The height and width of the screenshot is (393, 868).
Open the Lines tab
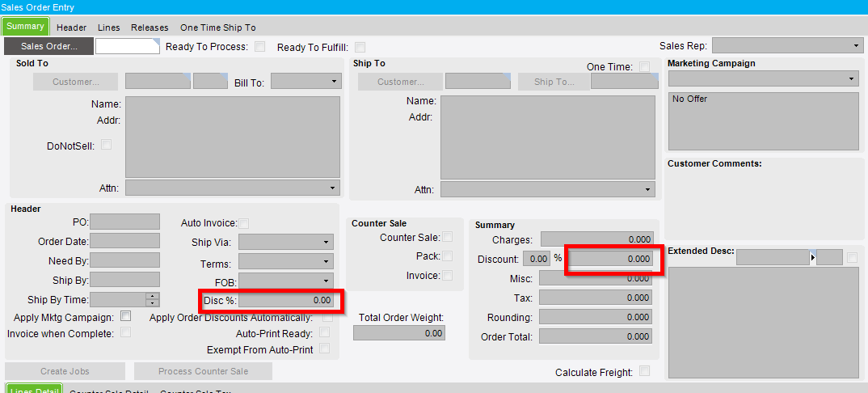coord(109,27)
